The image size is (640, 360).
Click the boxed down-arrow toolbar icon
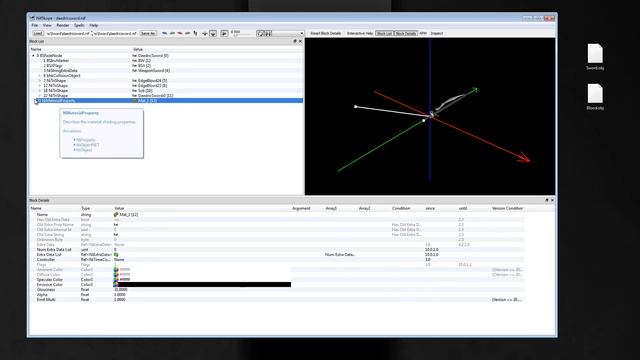point(213,33)
